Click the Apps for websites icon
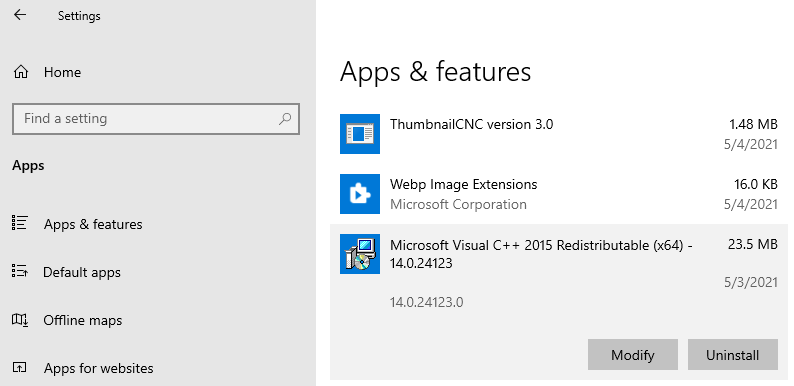The image size is (794, 386). point(19,367)
